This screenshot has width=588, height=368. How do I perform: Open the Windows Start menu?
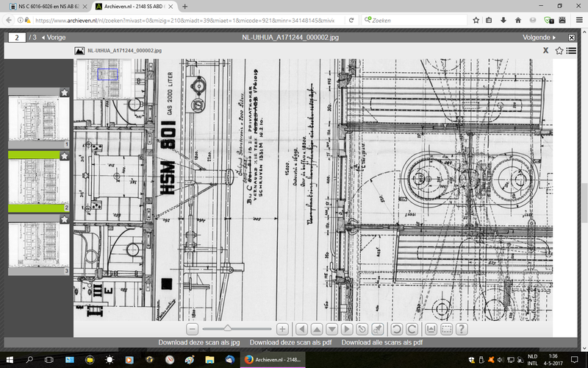(9, 360)
